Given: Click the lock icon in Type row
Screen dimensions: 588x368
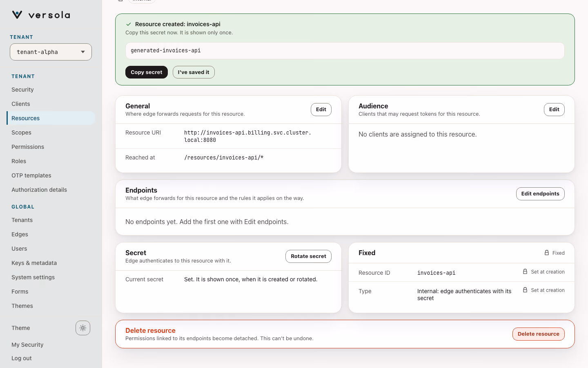Looking at the screenshot, I should point(525,290).
